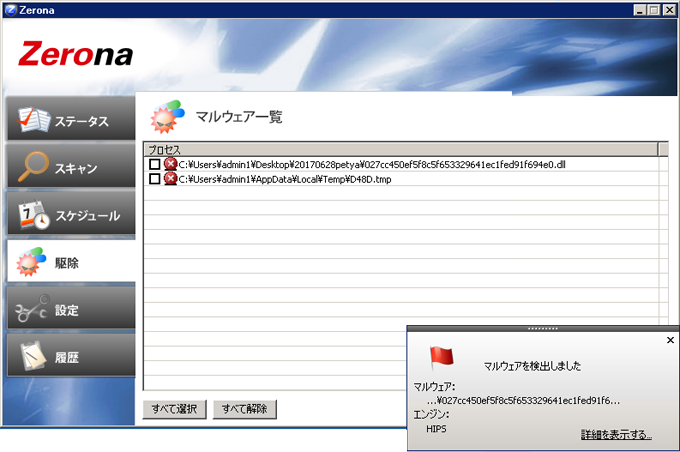Click red X icon on petya dll row
The height and width of the screenshot is (452, 680).
[171, 164]
